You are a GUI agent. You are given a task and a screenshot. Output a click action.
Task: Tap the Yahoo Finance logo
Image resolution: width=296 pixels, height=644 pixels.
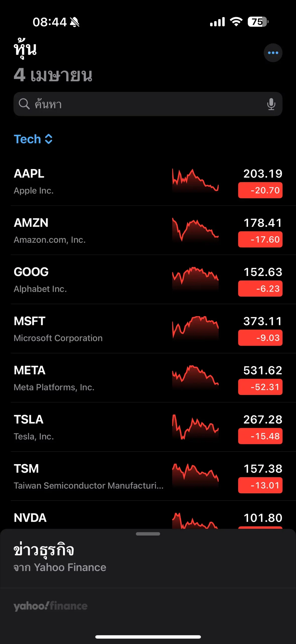coord(51,606)
